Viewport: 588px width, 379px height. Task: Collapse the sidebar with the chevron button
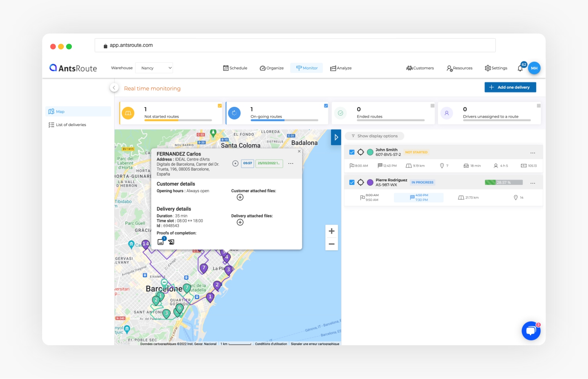point(114,88)
